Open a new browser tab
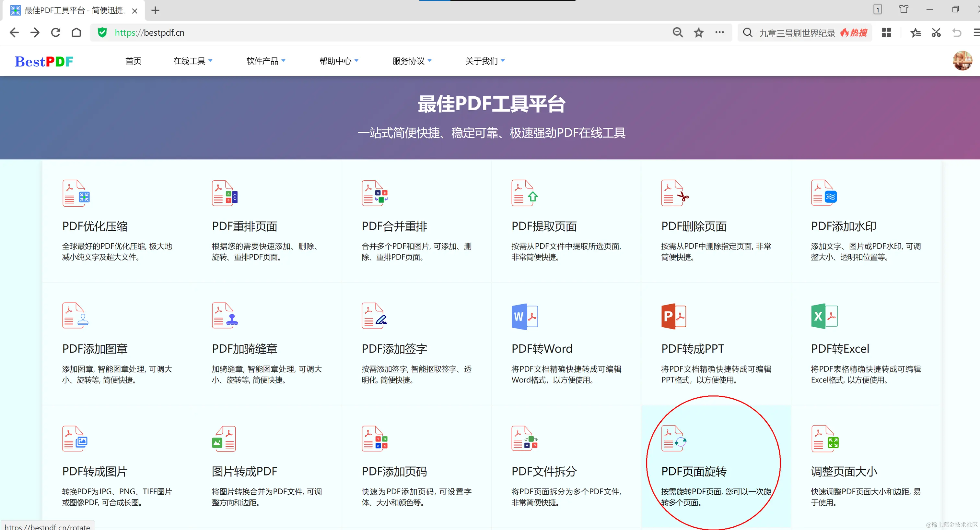This screenshot has width=980, height=530. coord(155,11)
